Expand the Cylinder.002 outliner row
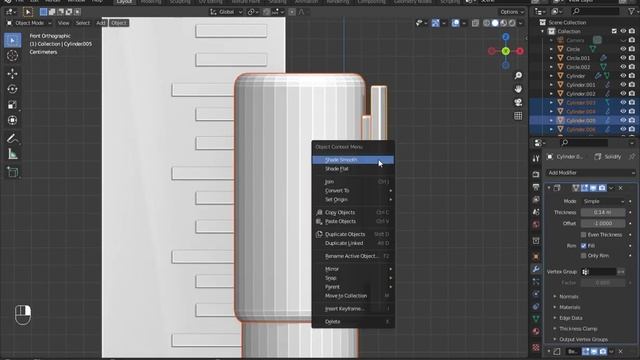 [x=551, y=94]
